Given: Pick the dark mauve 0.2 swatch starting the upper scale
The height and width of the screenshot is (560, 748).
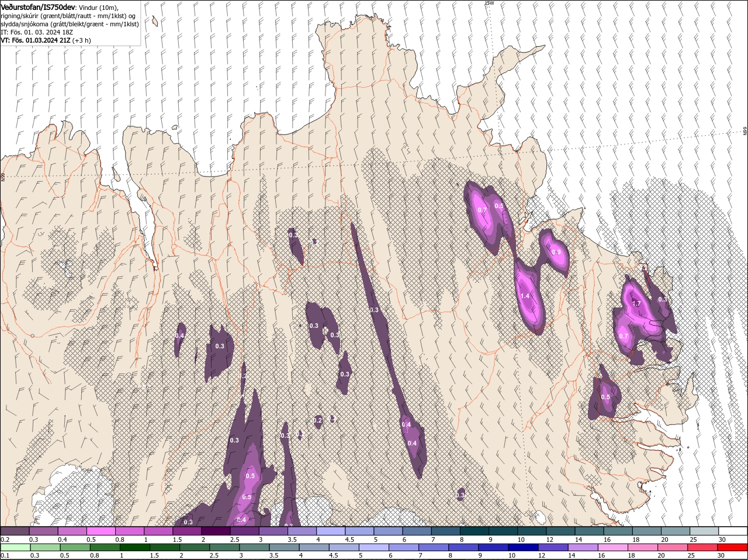Looking at the screenshot, I should tap(15, 531).
